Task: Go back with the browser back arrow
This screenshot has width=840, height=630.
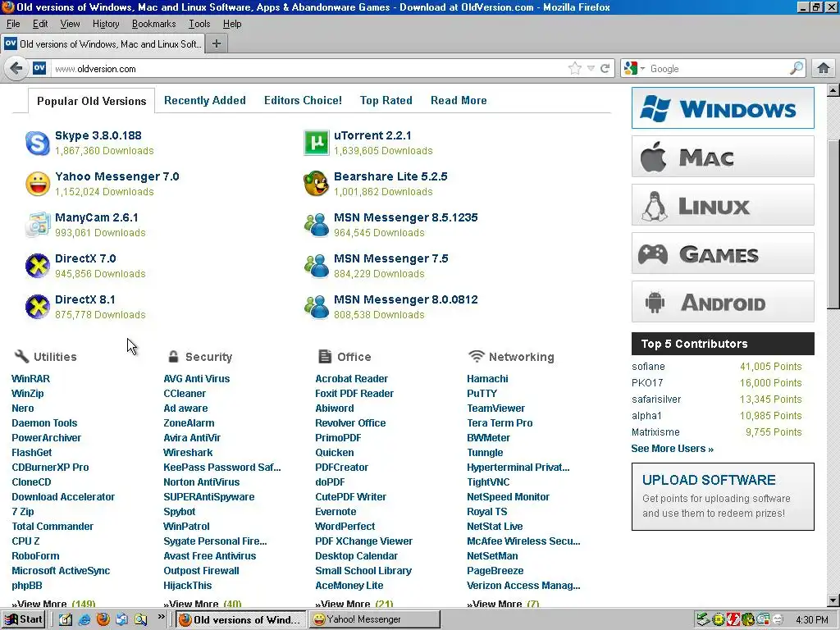Action: pyautogui.click(x=16, y=69)
